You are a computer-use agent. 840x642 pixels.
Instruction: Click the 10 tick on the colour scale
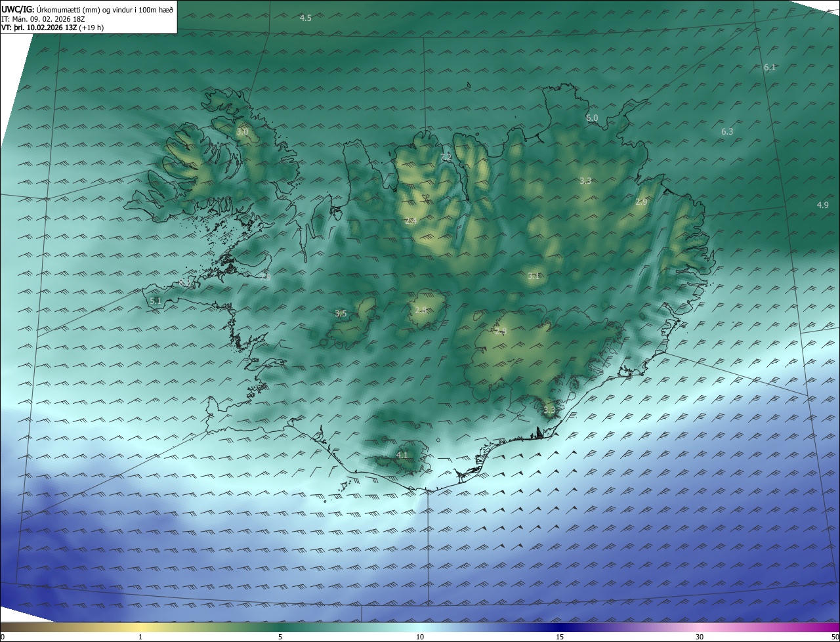coord(420,637)
